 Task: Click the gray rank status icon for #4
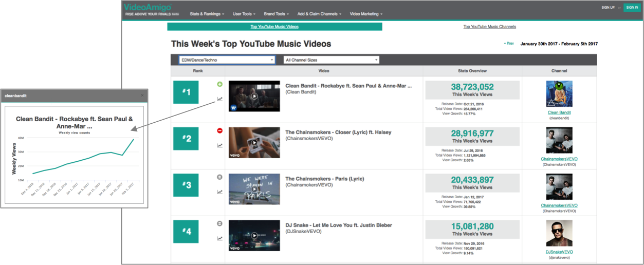[x=220, y=223]
